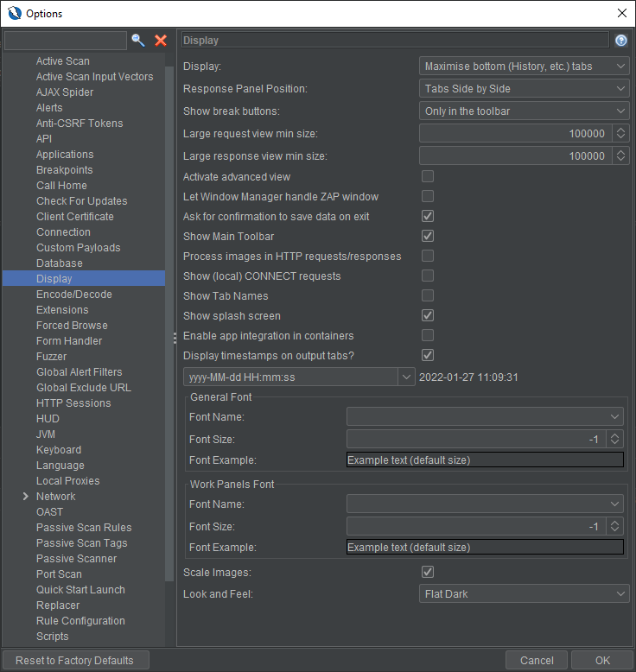Open OAST options
The width and height of the screenshot is (636, 672).
(49, 511)
